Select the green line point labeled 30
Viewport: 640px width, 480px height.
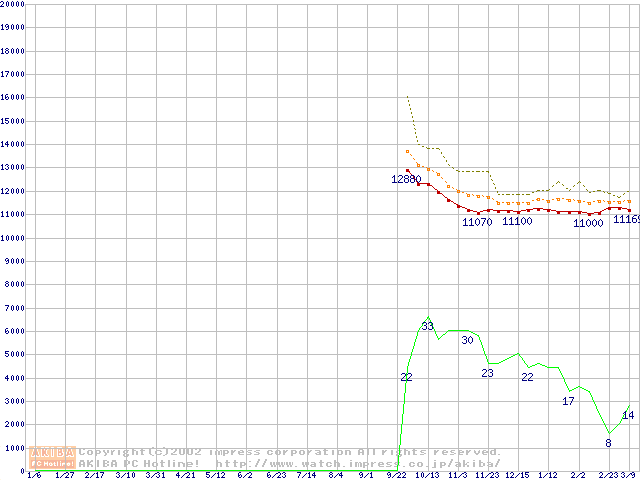[467, 340]
